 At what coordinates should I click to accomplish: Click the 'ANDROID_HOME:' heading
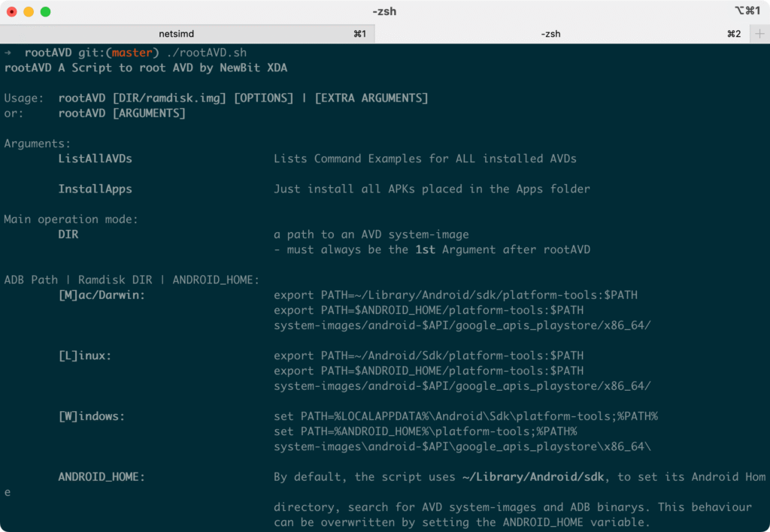click(x=102, y=476)
